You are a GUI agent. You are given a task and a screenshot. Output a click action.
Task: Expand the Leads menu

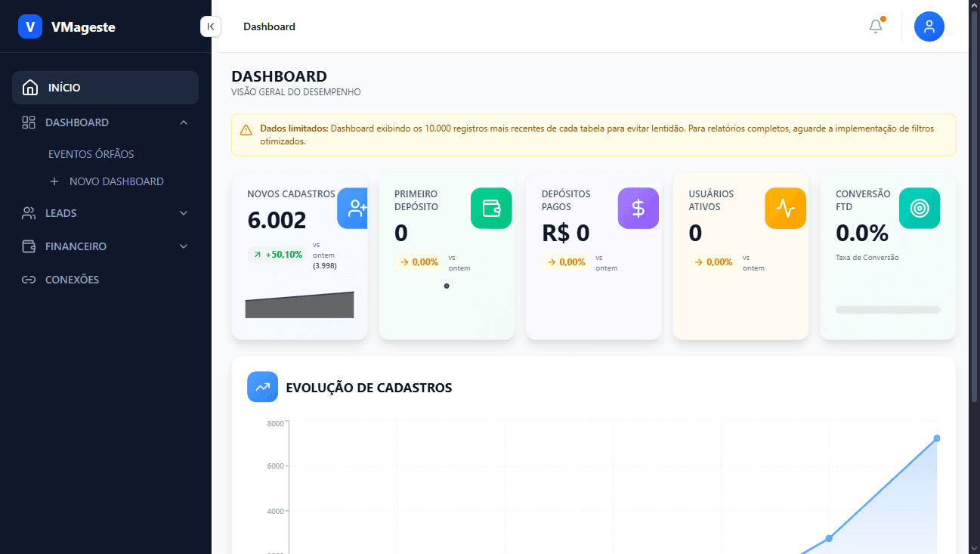(106, 212)
